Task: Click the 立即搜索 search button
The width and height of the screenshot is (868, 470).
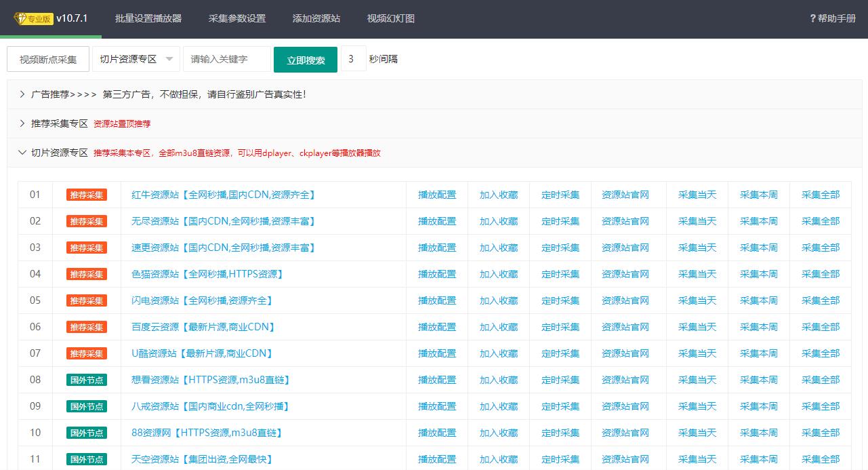Action: point(304,60)
